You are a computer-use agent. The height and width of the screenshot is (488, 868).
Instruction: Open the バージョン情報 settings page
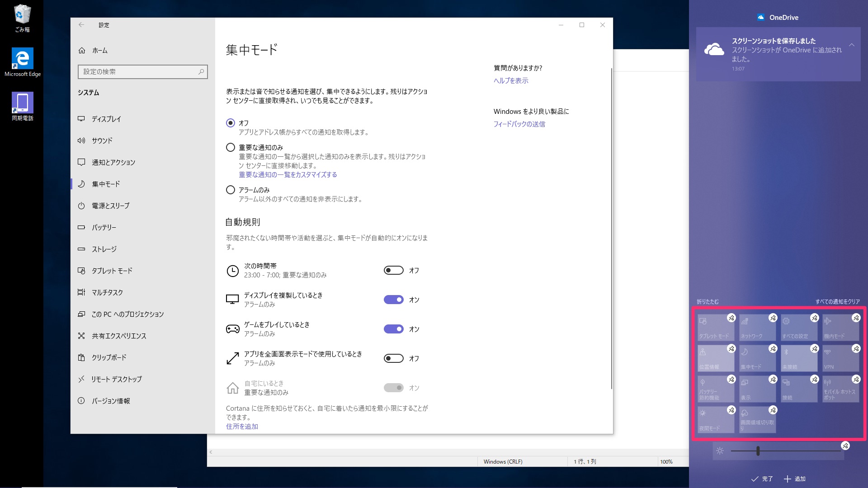pos(143,401)
